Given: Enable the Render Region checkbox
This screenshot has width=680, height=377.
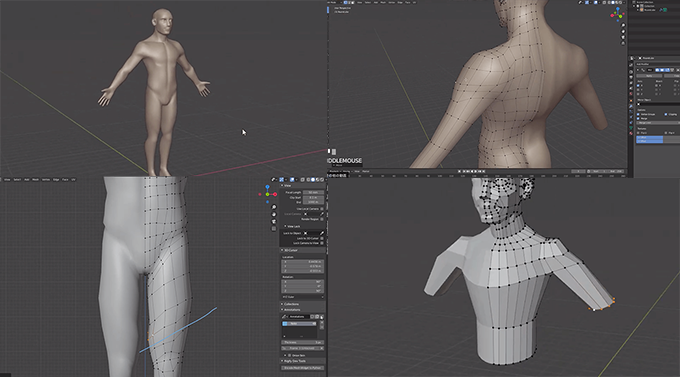Looking at the screenshot, I should [322, 219].
